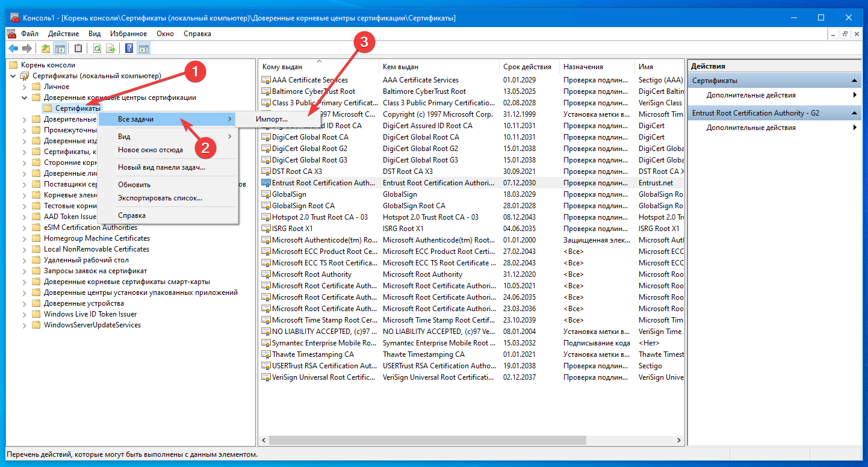
Task: Click the clipboard Paste toolbar icon
Action: click(x=78, y=48)
